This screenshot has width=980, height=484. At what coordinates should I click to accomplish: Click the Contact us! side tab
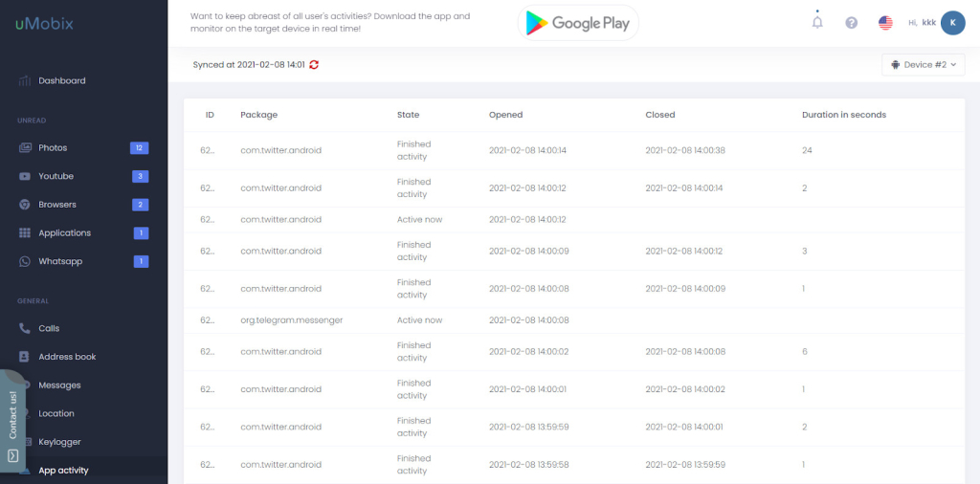[x=12, y=420]
